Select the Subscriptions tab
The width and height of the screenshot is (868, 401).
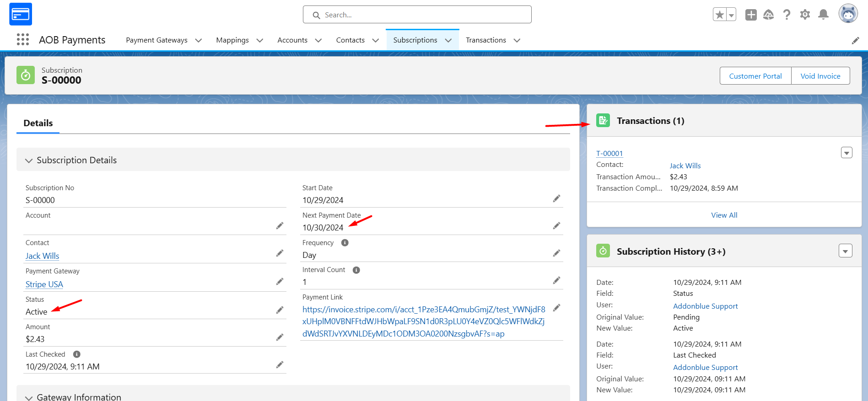[415, 40]
